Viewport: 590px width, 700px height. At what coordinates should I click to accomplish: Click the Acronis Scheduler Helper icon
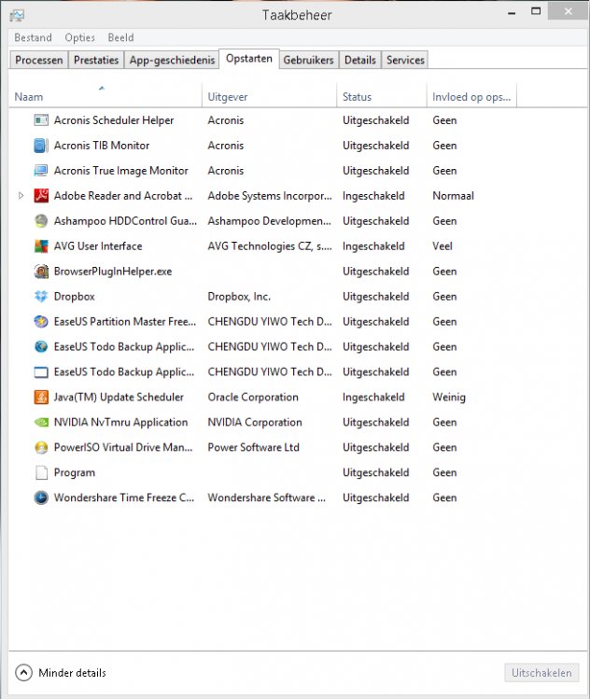tap(41, 120)
